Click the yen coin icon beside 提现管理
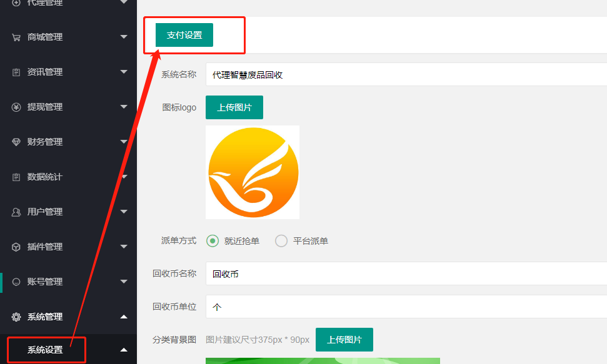 point(16,107)
